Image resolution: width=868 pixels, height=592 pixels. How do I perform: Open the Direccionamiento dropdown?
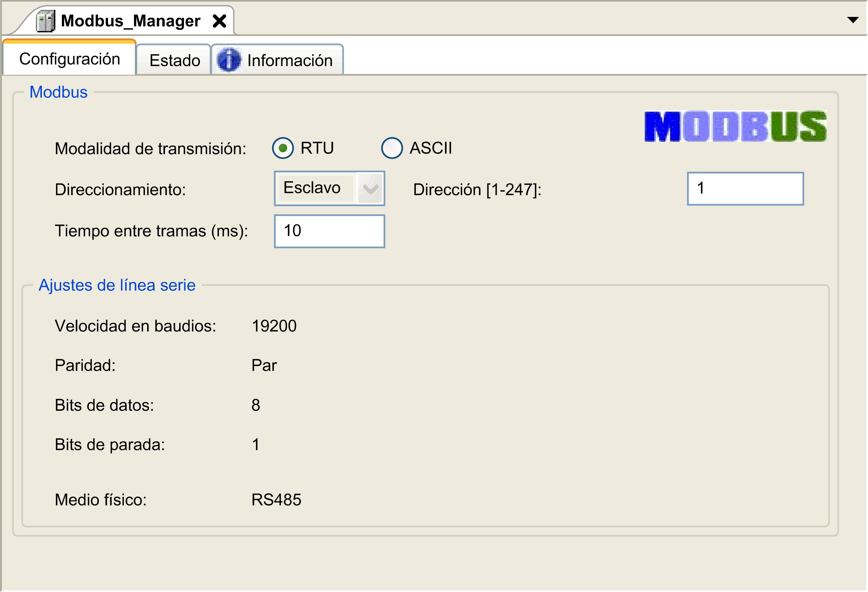pos(370,188)
